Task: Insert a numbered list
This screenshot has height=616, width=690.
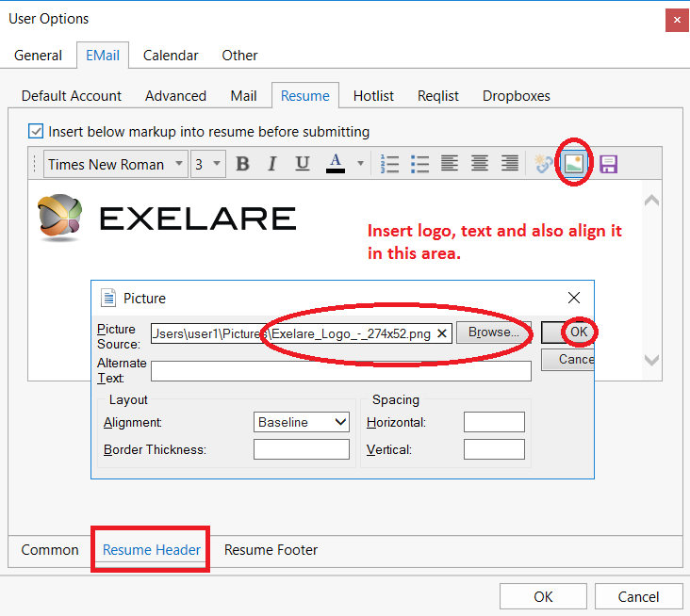Action: coord(390,164)
